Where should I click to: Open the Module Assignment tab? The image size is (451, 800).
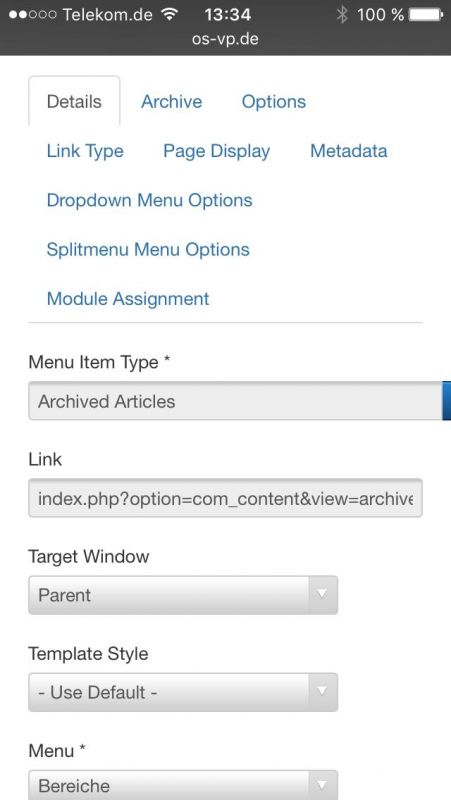pos(128,298)
